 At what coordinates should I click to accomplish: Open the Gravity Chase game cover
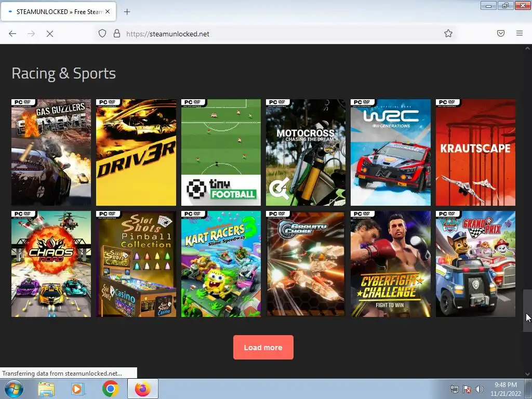coord(305,264)
